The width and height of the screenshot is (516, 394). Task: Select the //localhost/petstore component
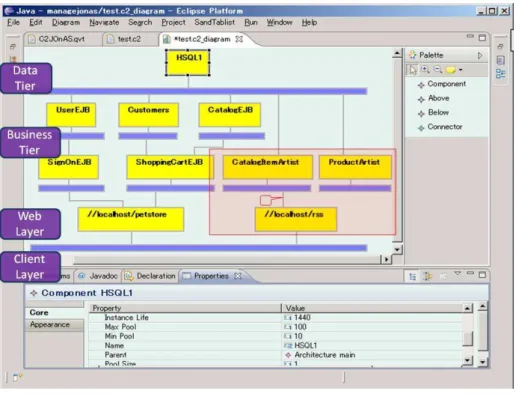[x=131, y=219]
